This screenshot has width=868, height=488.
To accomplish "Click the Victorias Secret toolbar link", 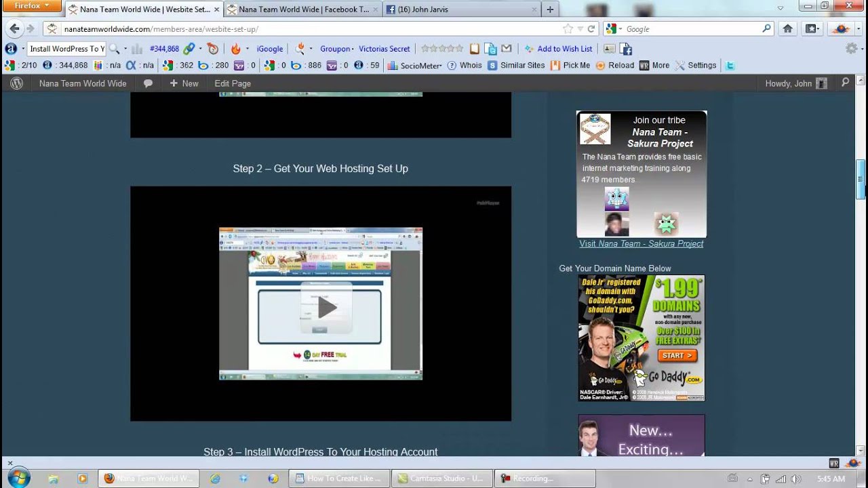I will [384, 49].
